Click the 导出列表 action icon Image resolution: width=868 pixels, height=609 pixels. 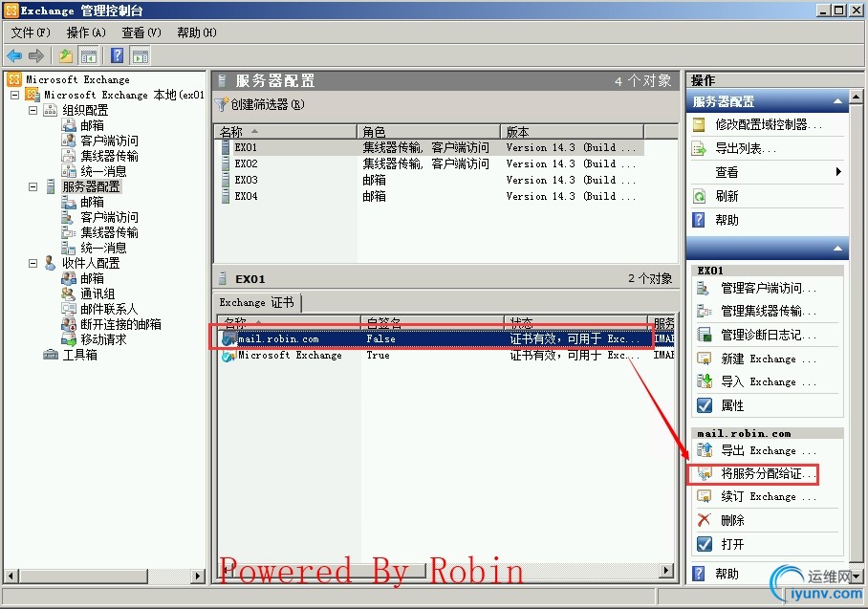pyautogui.click(x=699, y=148)
